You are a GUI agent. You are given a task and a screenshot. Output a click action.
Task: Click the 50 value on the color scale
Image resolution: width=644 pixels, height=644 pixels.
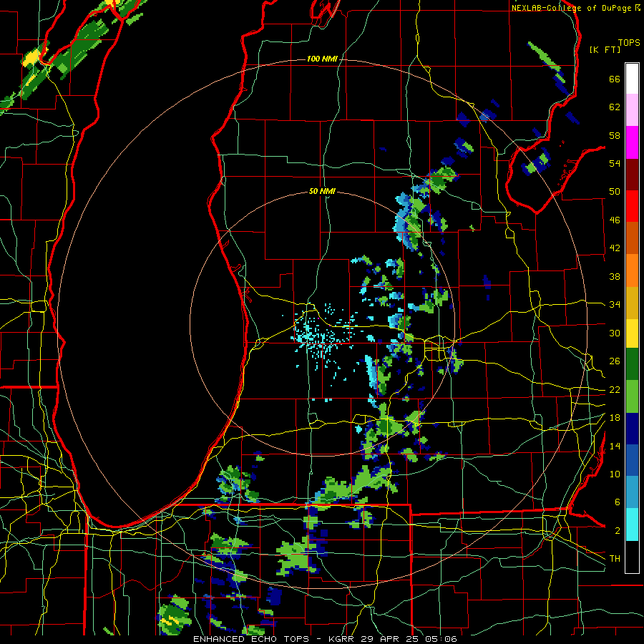tap(615, 191)
